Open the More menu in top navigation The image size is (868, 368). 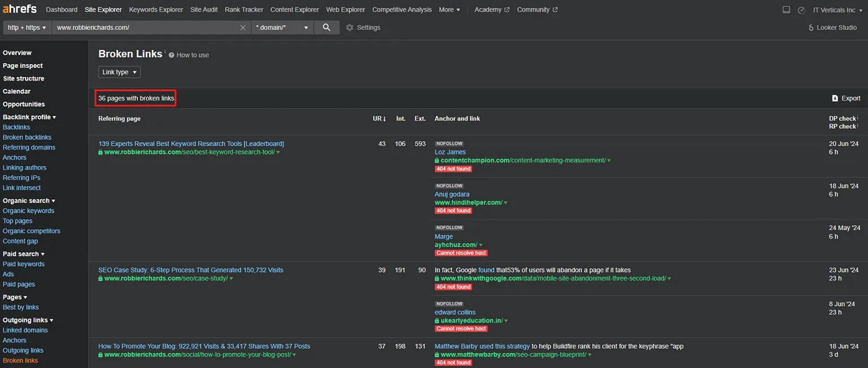click(x=449, y=10)
